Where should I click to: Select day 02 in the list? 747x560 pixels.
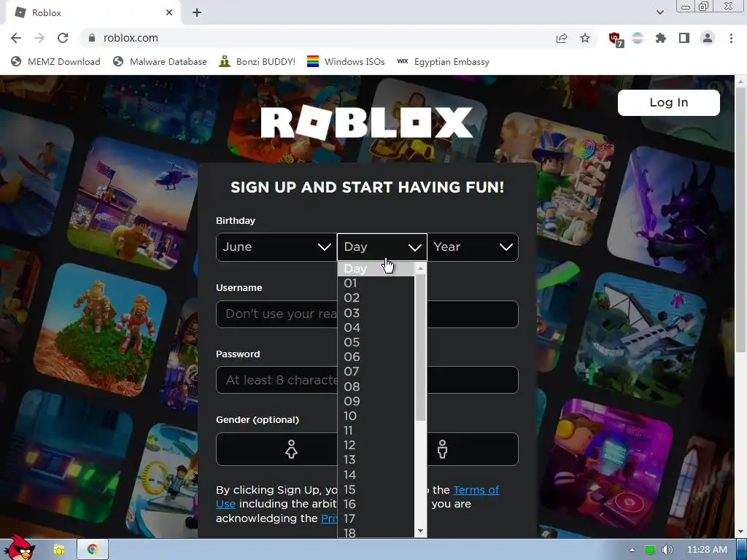[x=376, y=298]
